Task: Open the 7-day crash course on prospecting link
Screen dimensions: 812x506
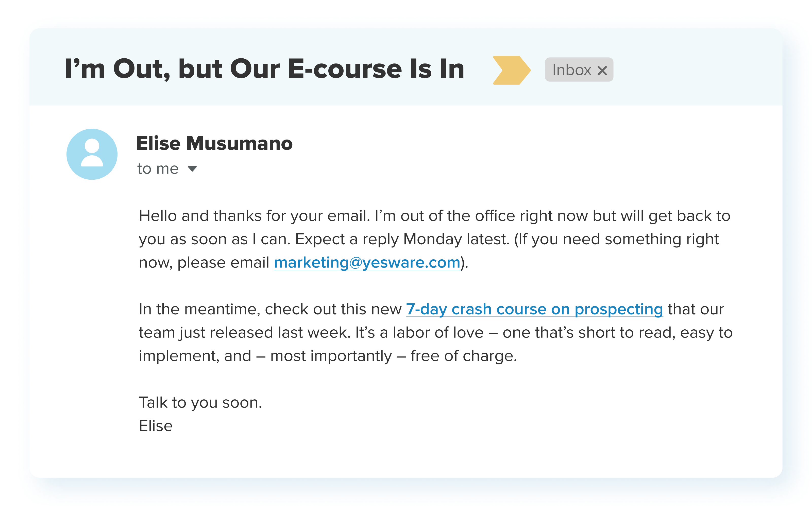Action: point(534,309)
